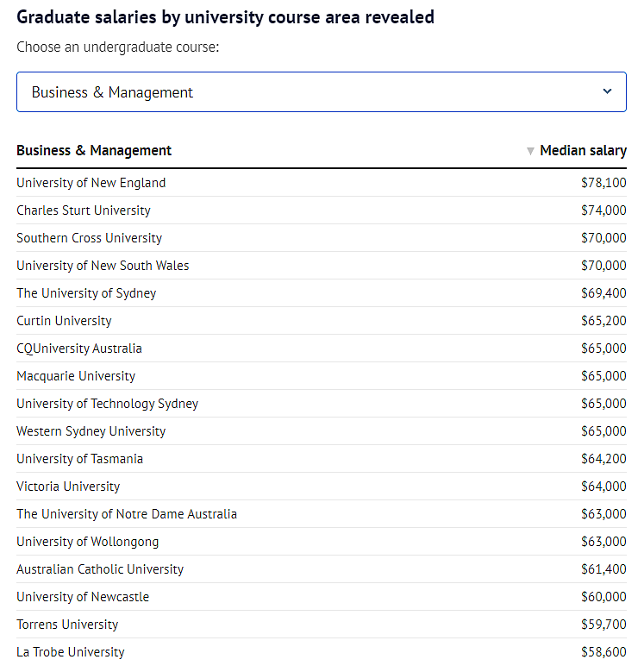Select University of Tasmania row
Image resolution: width=644 pixels, height=672 pixels.
point(322,459)
